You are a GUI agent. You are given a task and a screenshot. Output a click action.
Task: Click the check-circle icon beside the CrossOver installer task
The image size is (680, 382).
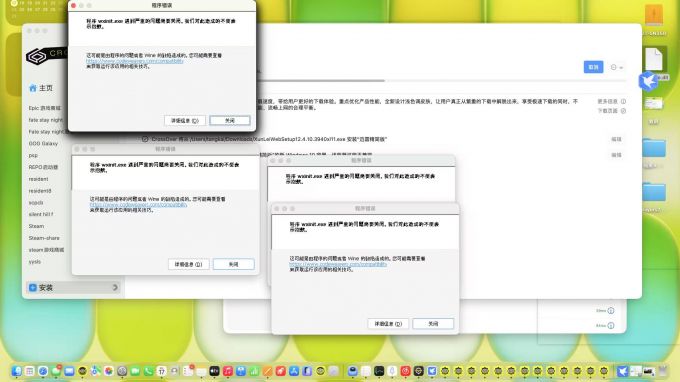145,139
